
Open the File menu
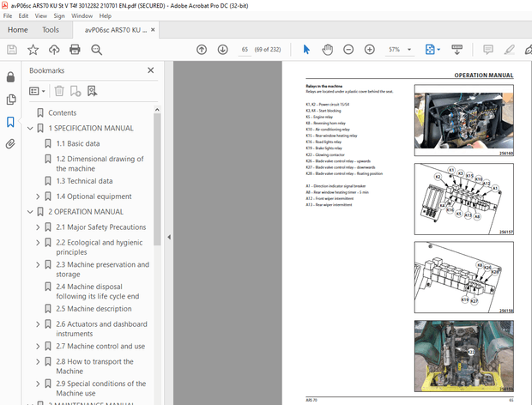point(8,16)
